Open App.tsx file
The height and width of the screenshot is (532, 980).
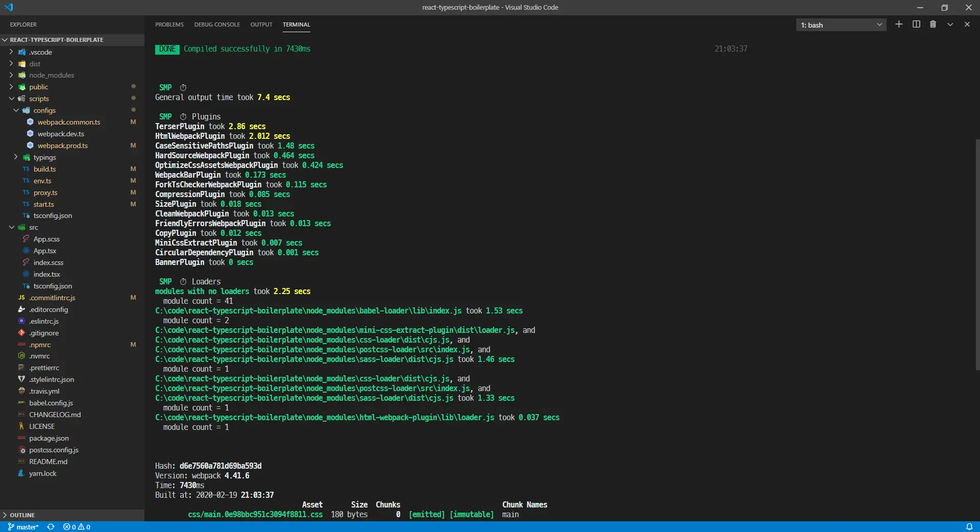point(45,251)
